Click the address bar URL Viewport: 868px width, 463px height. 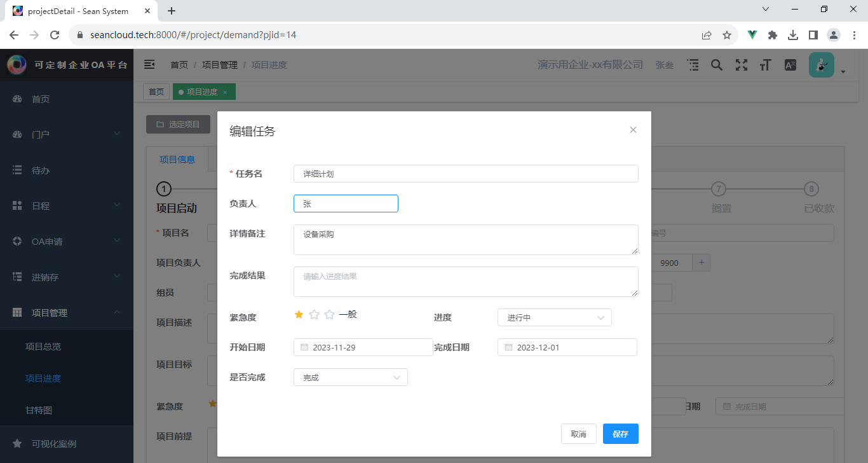pos(193,35)
